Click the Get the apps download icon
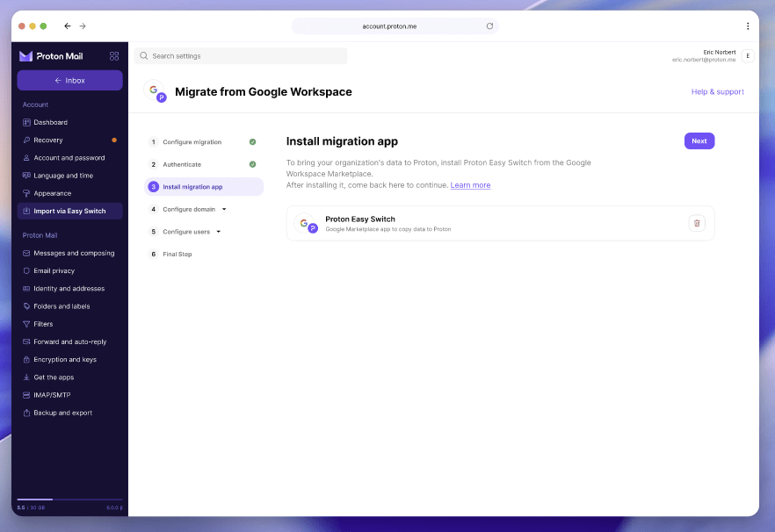Image resolution: width=775 pixels, height=532 pixels. (26, 377)
